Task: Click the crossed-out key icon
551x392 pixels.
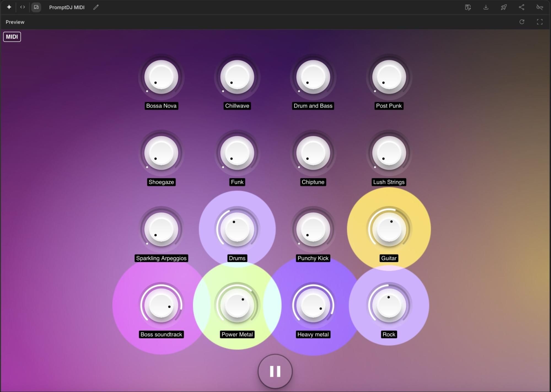Action: point(540,7)
